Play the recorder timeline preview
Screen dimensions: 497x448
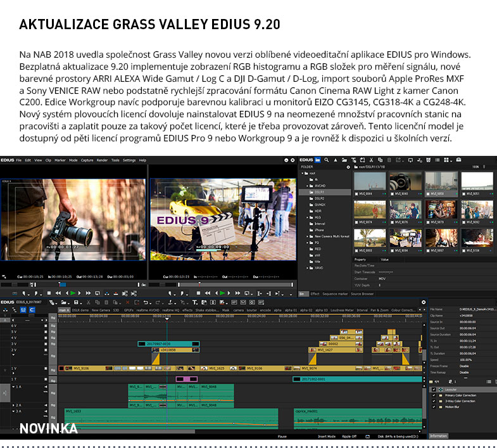222,293
